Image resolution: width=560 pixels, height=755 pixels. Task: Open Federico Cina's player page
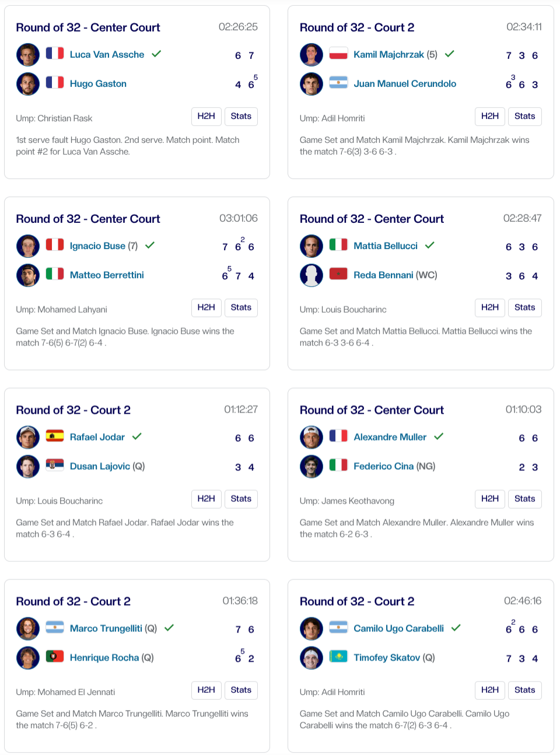[x=383, y=466]
